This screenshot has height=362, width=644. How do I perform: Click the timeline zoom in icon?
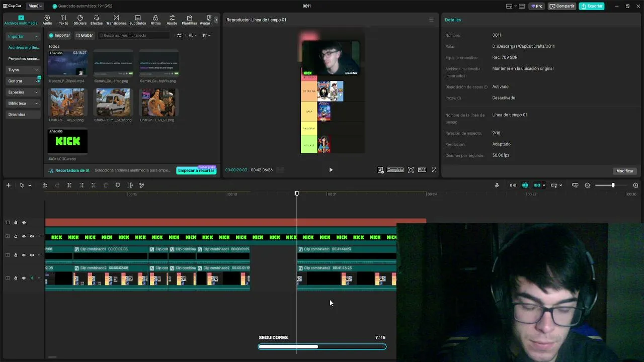635,186
